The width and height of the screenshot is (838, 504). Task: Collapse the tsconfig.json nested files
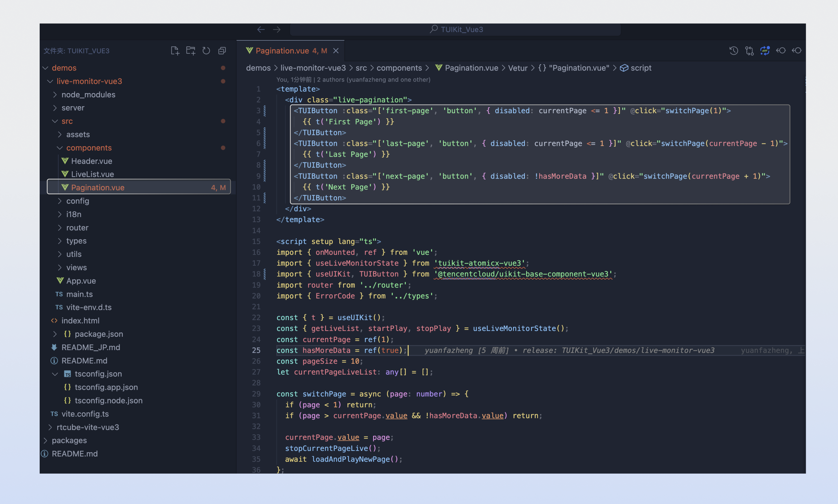(55, 374)
